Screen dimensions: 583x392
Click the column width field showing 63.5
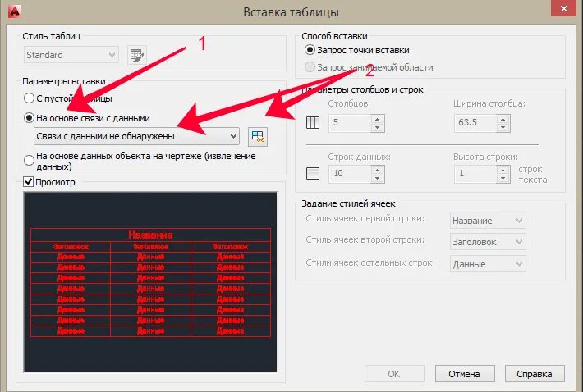475,123
